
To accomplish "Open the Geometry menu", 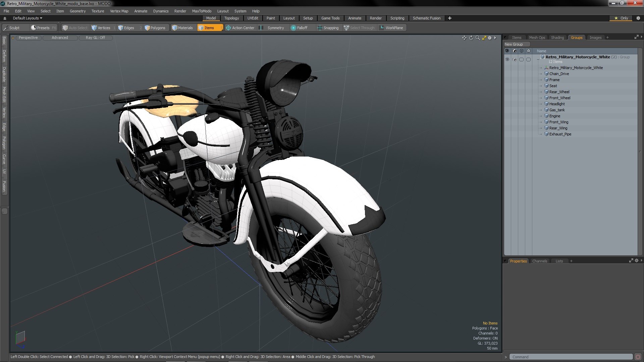I will click(x=77, y=11).
